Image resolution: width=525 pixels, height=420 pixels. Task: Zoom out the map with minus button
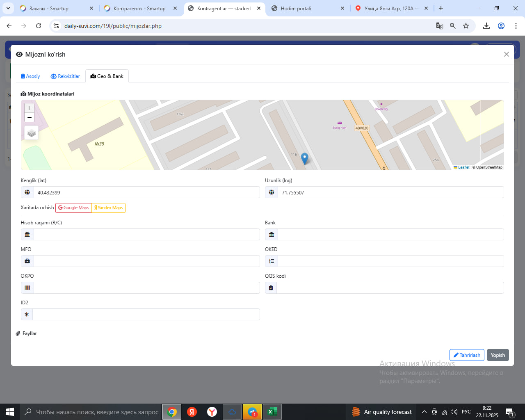[30, 118]
